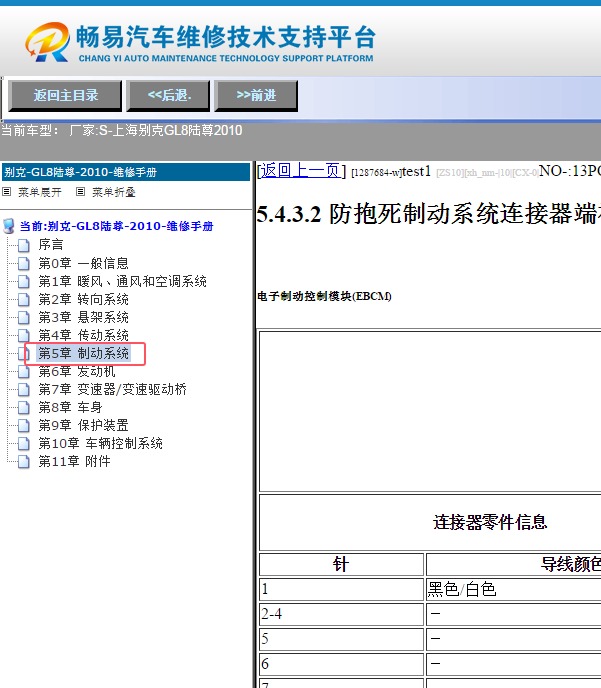Viewport: 601px width, 688px height.
Task: Click the 导线颜色 column header
Action: tap(571, 564)
